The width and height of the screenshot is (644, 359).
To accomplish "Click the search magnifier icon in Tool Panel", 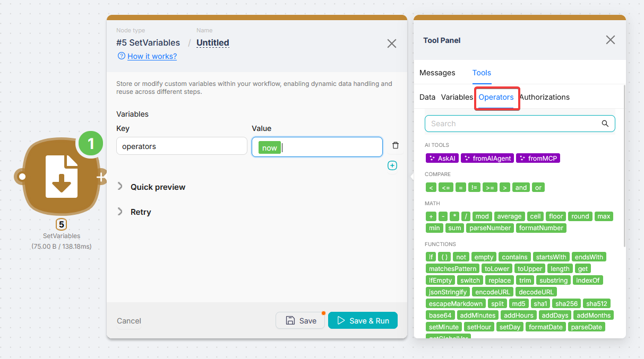I will pos(605,124).
